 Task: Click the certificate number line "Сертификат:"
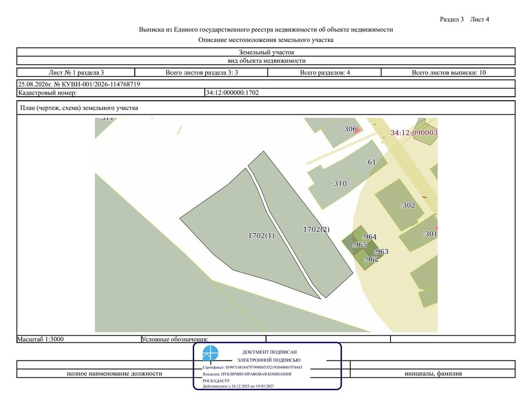252,368
